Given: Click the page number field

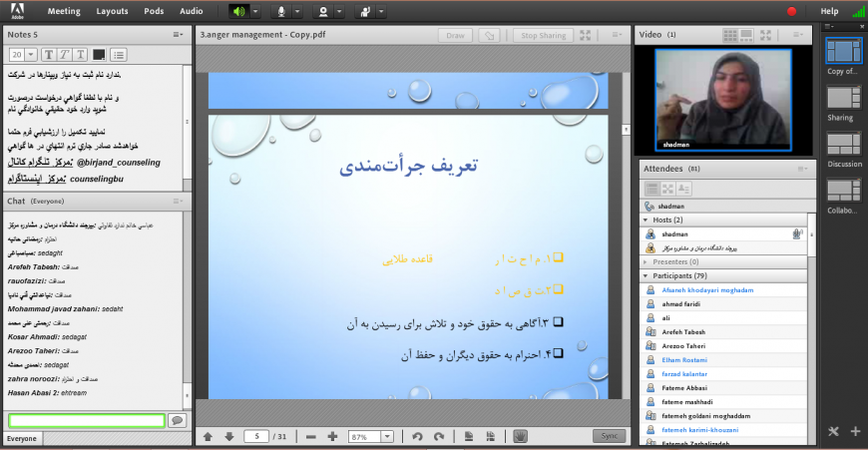Looking at the screenshot, I should pyautogui.click(x=256, y=437).
